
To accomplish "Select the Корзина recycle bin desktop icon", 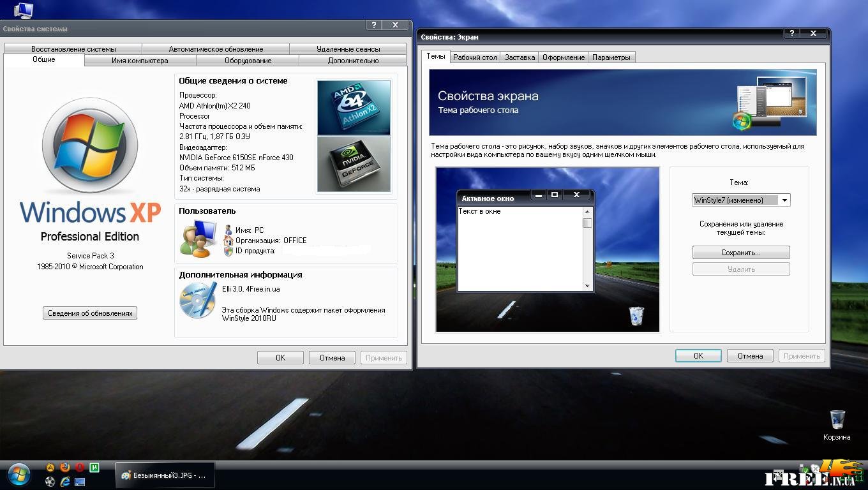I will [837, 425].
